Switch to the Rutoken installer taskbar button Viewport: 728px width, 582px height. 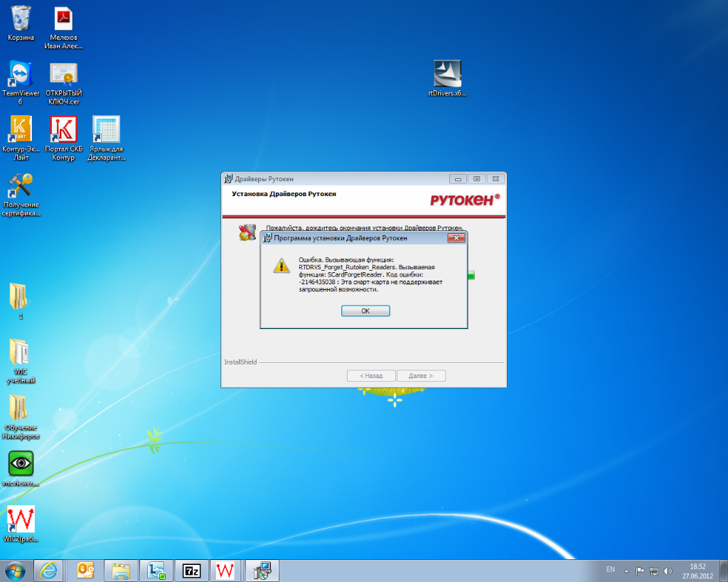262,570
